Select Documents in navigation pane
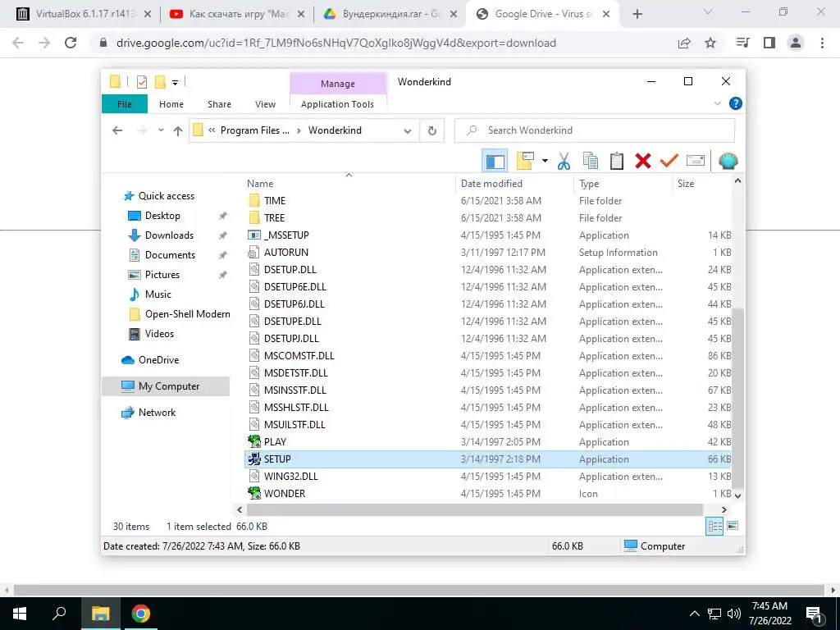 click(170, 255)
